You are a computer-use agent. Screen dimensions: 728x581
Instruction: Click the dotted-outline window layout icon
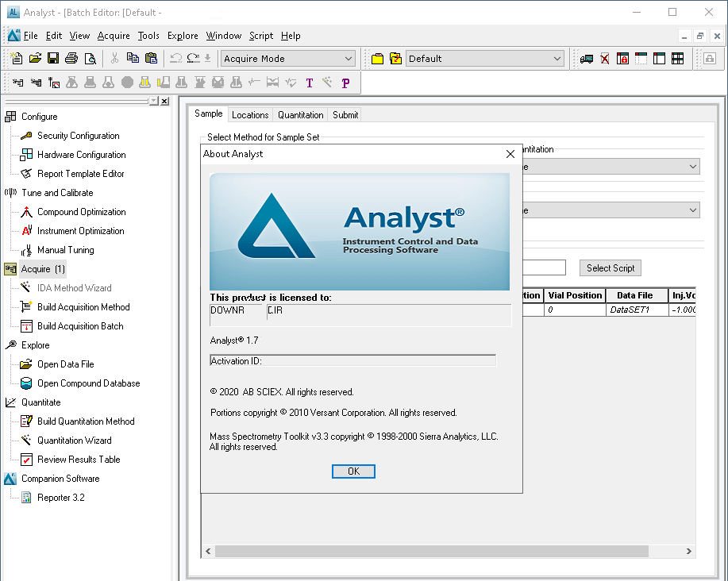[x=641, y=59]
